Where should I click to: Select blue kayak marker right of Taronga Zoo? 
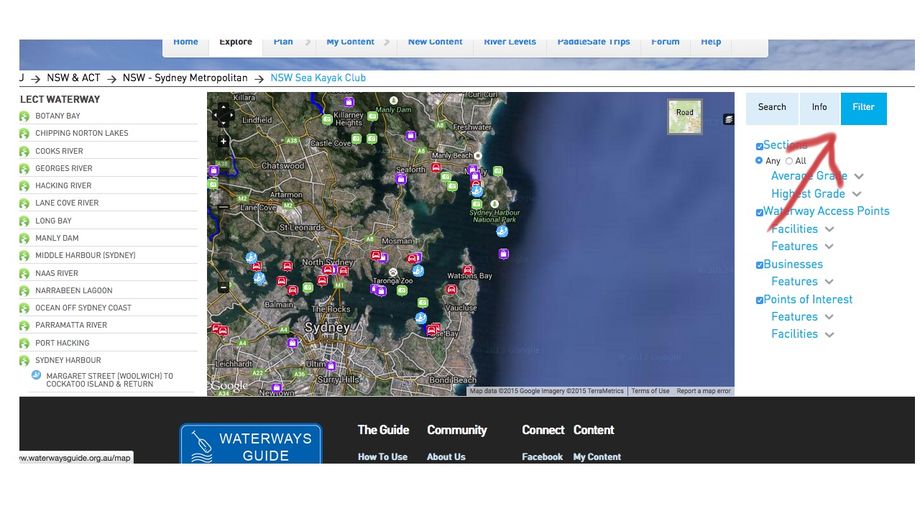click(x=418, y=271)
